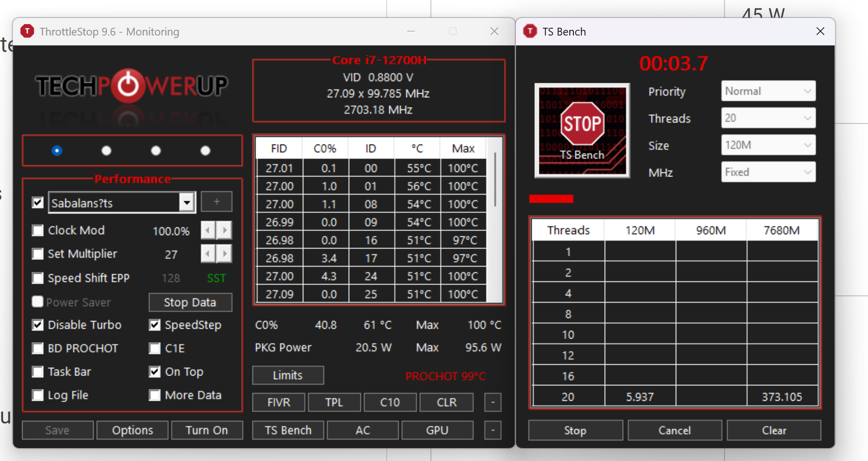Click the TS Bench STOP sign image

[x=582, y=131]
